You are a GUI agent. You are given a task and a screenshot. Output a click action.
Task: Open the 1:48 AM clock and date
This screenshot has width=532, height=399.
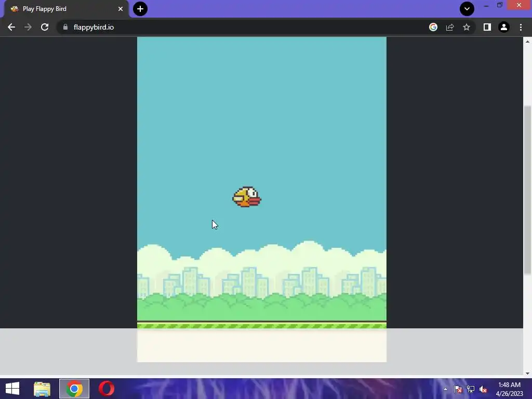[509, 389]
